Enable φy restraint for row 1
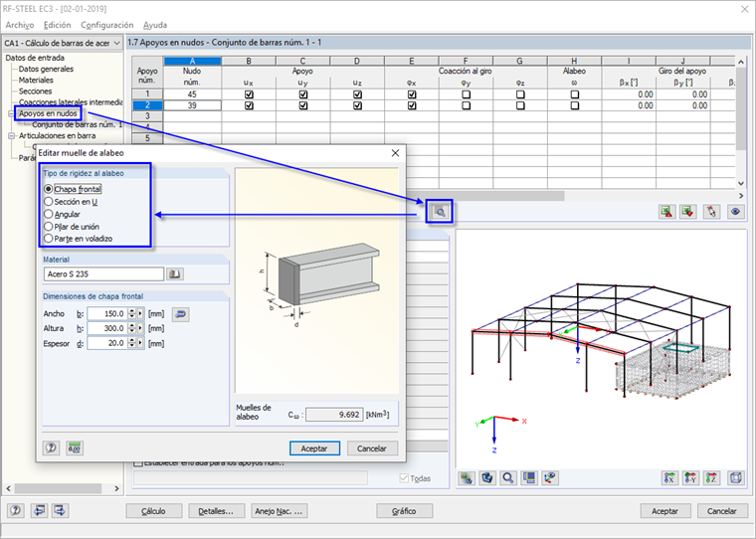 (466, 94)
